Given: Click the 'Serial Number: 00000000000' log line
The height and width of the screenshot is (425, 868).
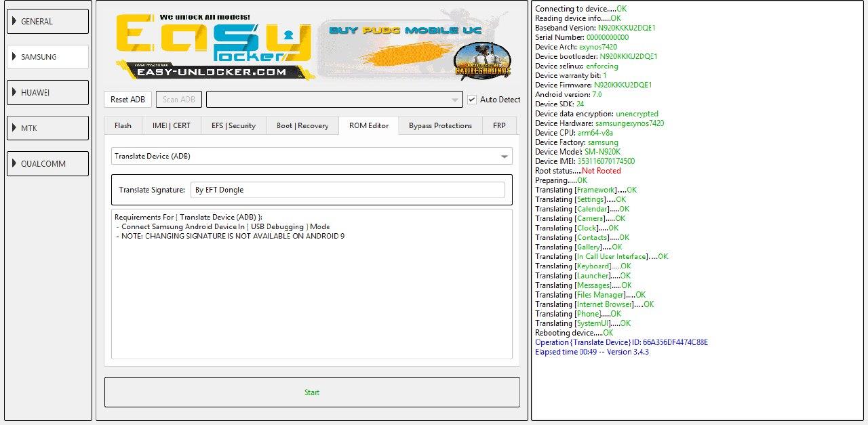Looking at the screenshot, I should 582,37.
